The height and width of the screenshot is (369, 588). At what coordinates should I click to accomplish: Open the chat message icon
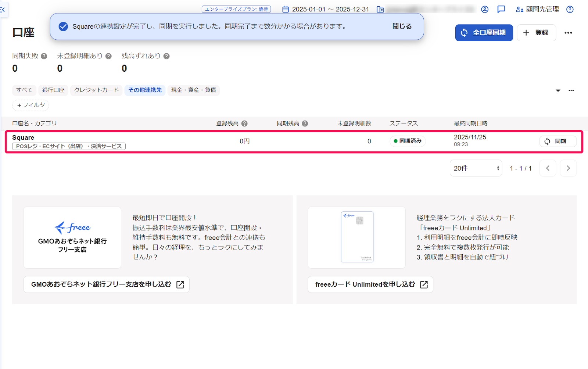(501, 10)
